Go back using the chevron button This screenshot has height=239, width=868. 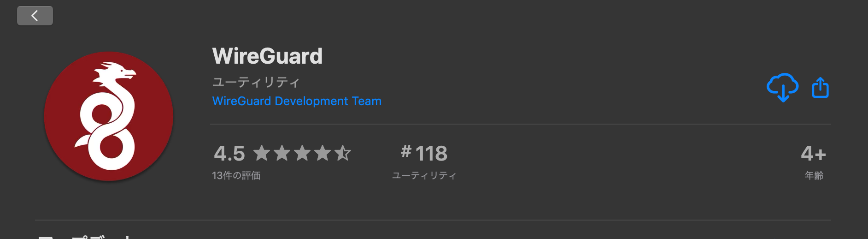(35, 16)
